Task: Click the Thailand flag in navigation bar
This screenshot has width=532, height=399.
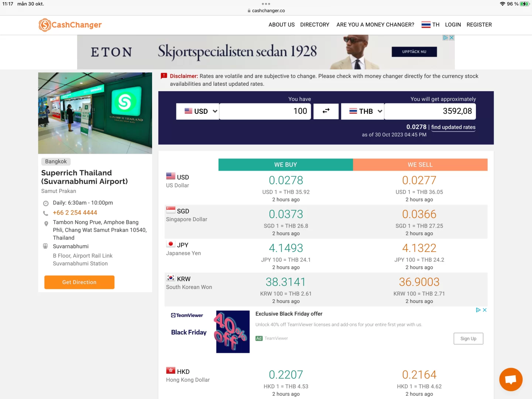Action: coord(426,25)
